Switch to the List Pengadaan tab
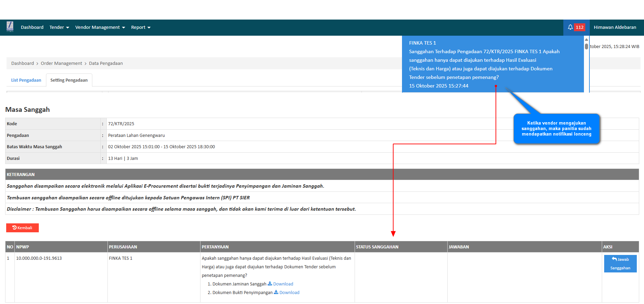This screenshot has width=644, height=304. (26, 80)
